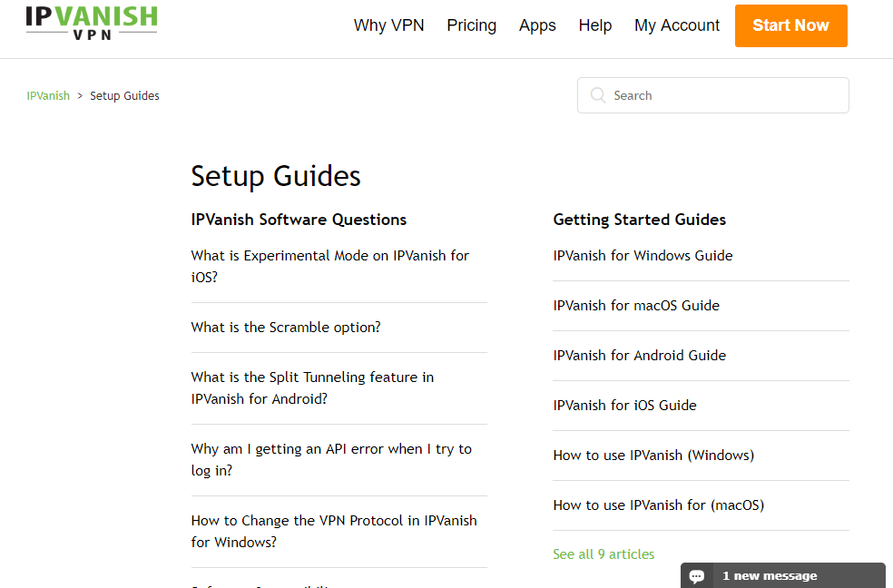
Task: Open IPVanish for Windows Guide
Action: (643, 256)
